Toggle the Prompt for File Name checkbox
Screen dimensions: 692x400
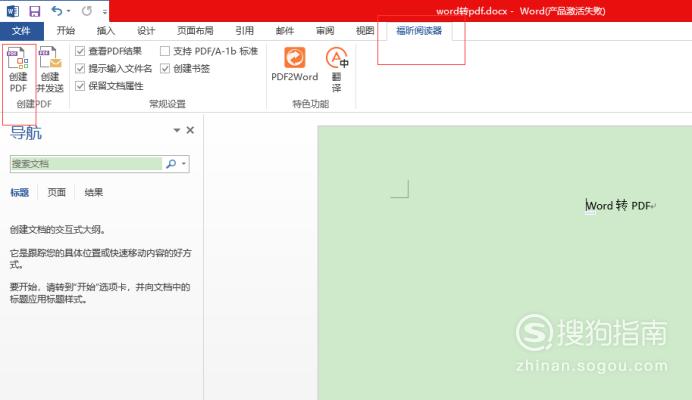pos(80,68)
